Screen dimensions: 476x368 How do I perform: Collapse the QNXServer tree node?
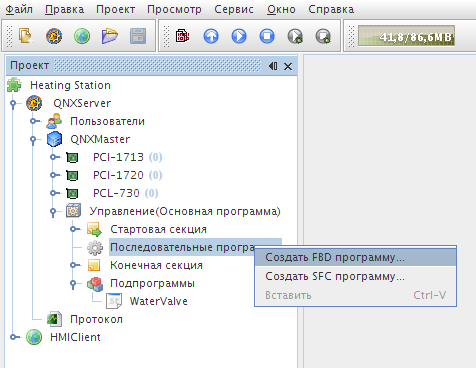[x=13, y=104]
